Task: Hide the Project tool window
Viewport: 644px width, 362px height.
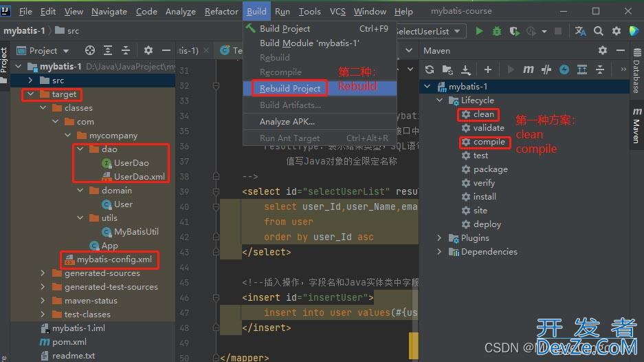Action: [166, 51]
